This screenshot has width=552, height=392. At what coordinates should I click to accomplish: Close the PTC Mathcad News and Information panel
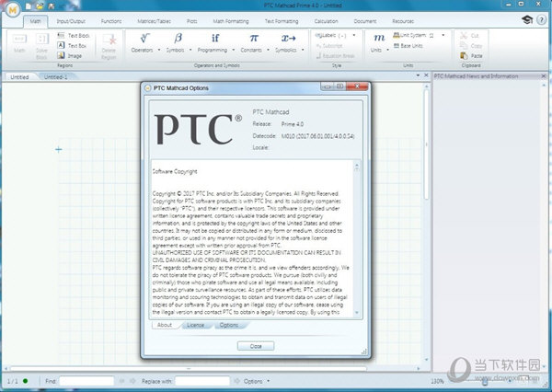point(544,76)
